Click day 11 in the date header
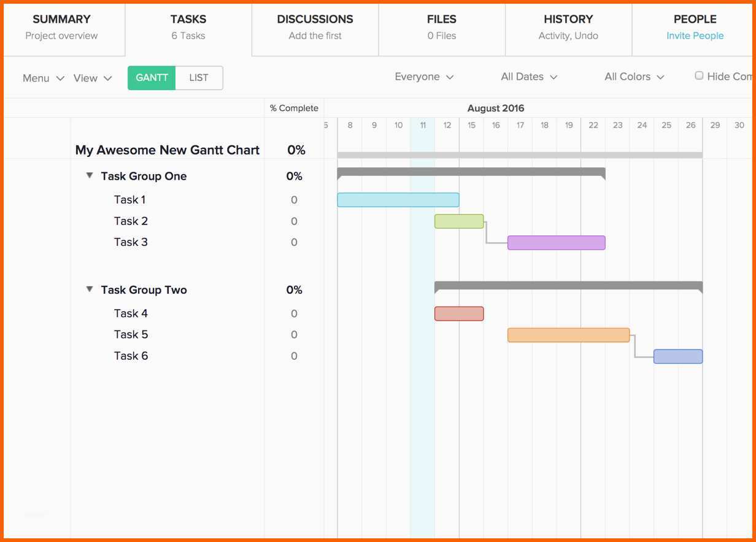 click(x=423, y=125)
